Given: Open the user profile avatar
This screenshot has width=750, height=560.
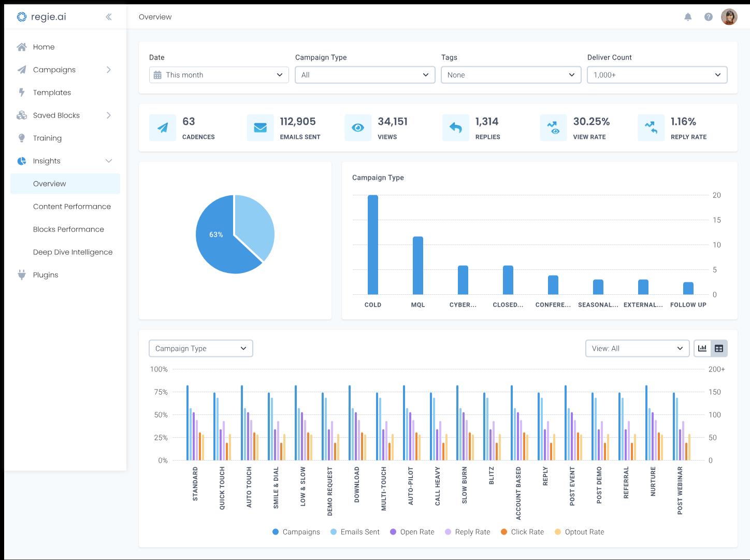Looking at the screenshot, I should (x=729, y=17).
